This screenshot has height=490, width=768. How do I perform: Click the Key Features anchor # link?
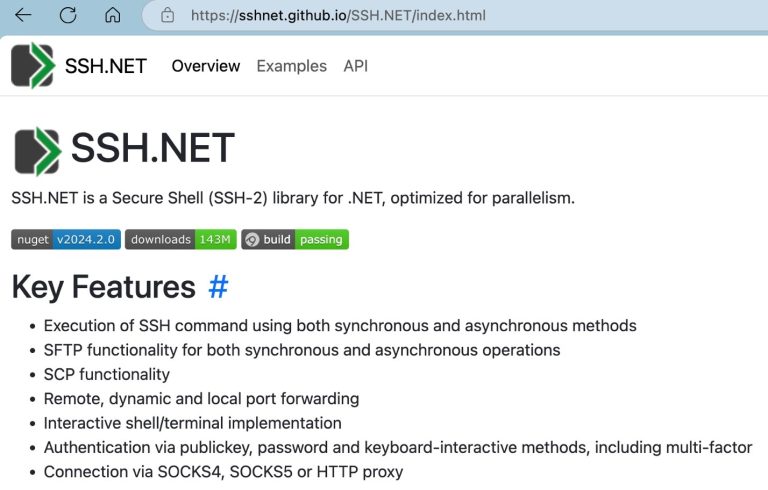pos(218,287)
